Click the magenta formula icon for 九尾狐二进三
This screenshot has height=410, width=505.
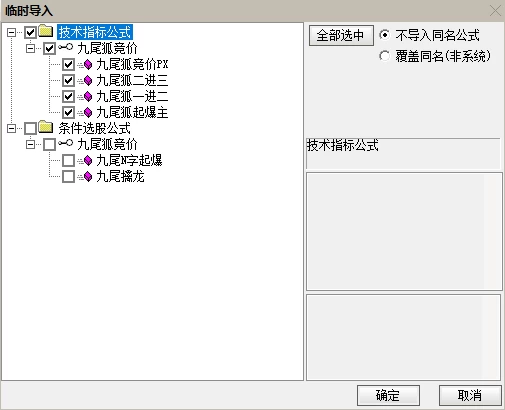point(87,80)
